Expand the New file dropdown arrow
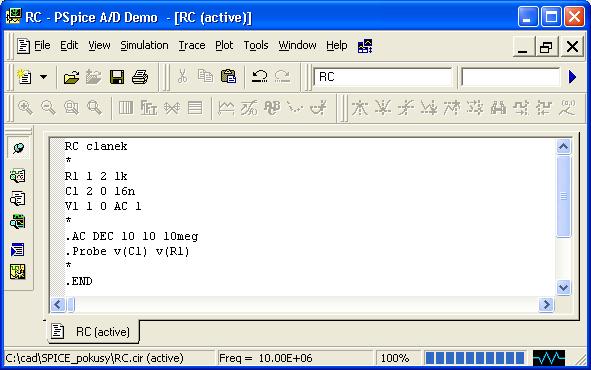Image resolution: width=591 pixels, height=370 pixels. click(44, 77)
